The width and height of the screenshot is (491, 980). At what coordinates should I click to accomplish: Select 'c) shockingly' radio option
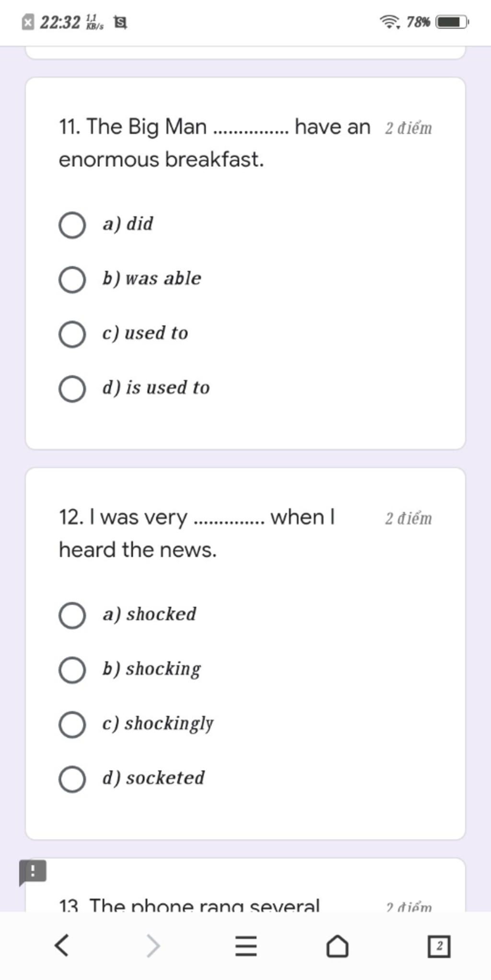tap(72, 724)
